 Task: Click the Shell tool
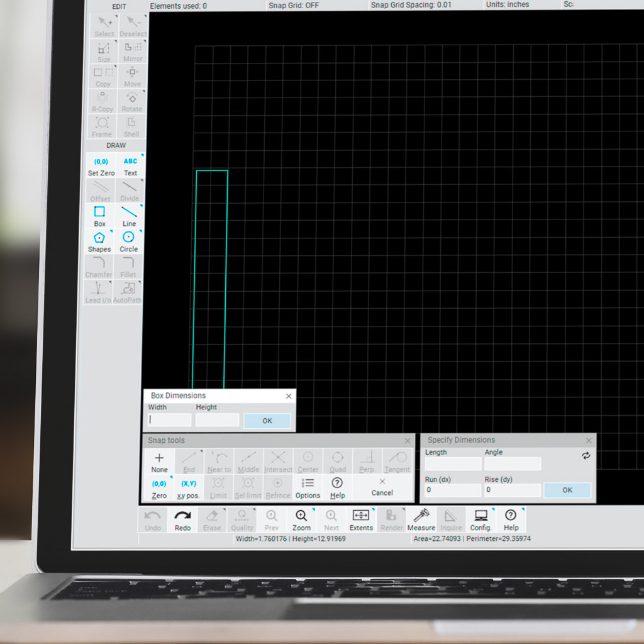(131, 127)
